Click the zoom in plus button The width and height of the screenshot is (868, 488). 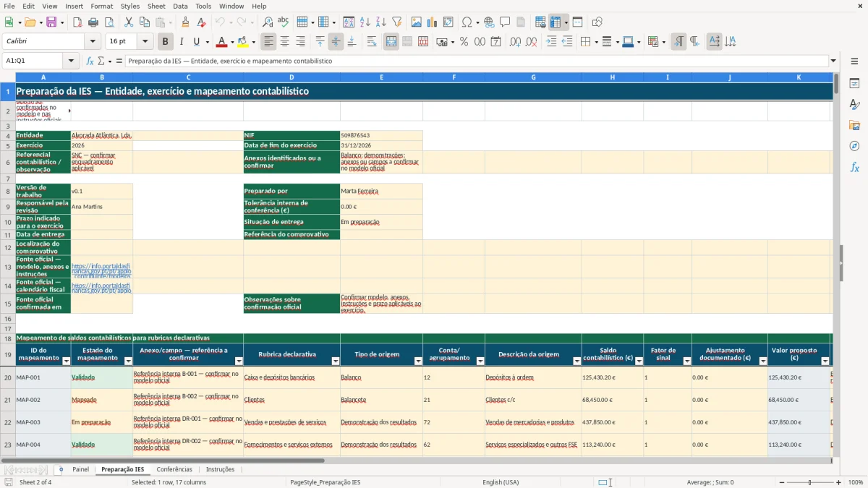[839, 482]
